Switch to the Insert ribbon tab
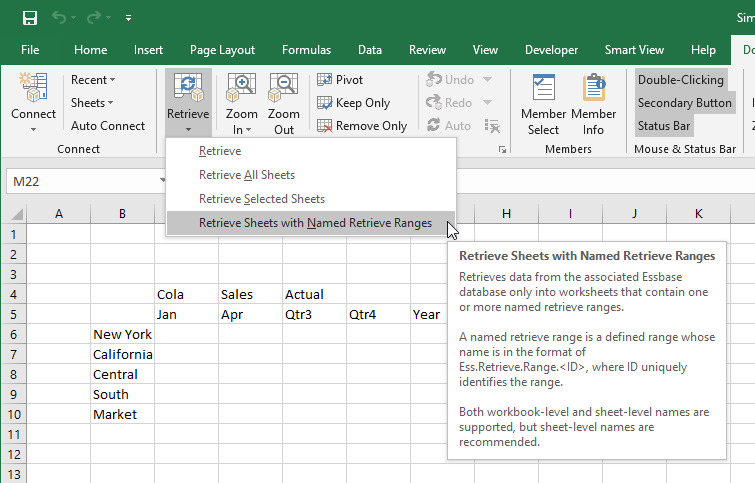 pos(148,50)
